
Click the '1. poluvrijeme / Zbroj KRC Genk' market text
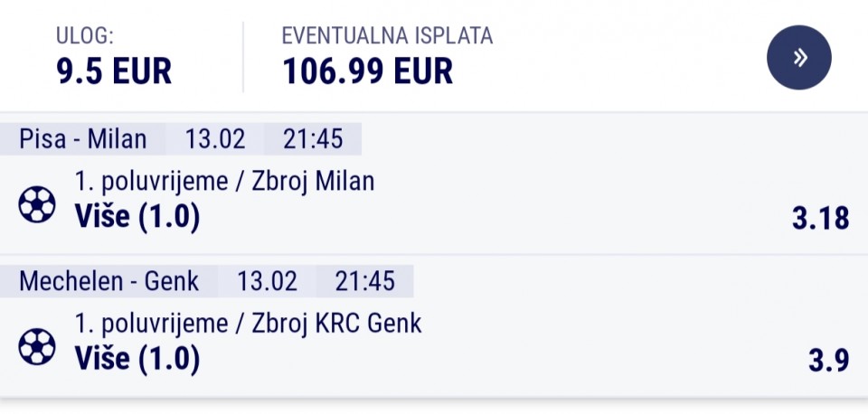248,324
